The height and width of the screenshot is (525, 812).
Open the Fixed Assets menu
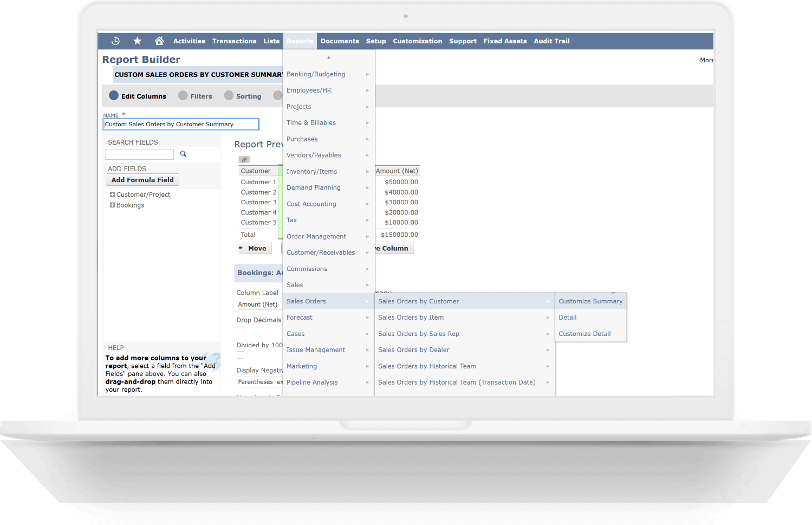[505, 41]
